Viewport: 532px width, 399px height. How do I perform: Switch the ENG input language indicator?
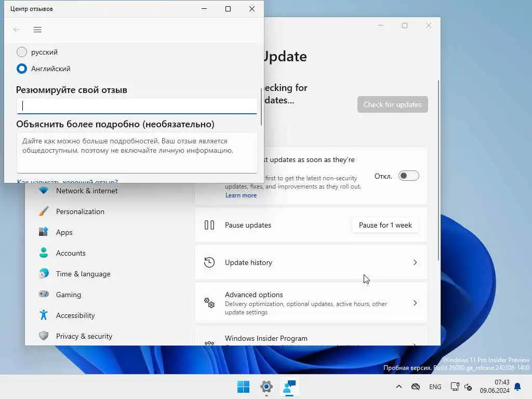pos(435,387)
